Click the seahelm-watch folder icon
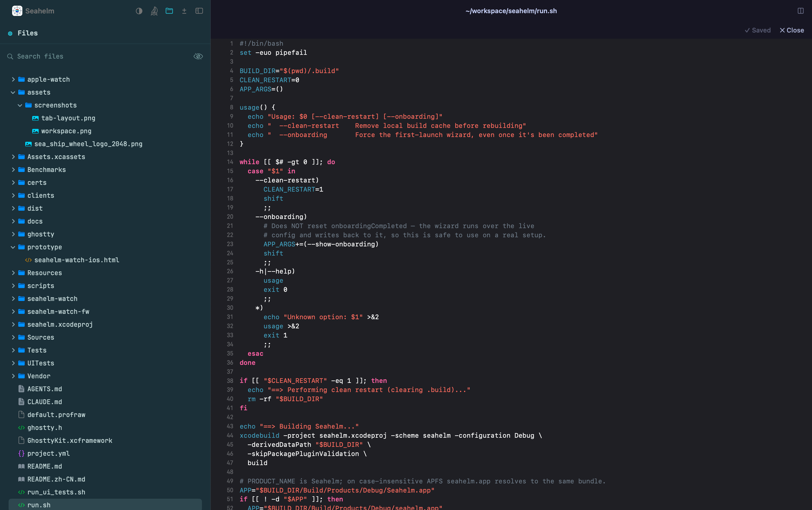Image resolution: width=812 pixels, height=510 pixels. (x=21, y=299)
